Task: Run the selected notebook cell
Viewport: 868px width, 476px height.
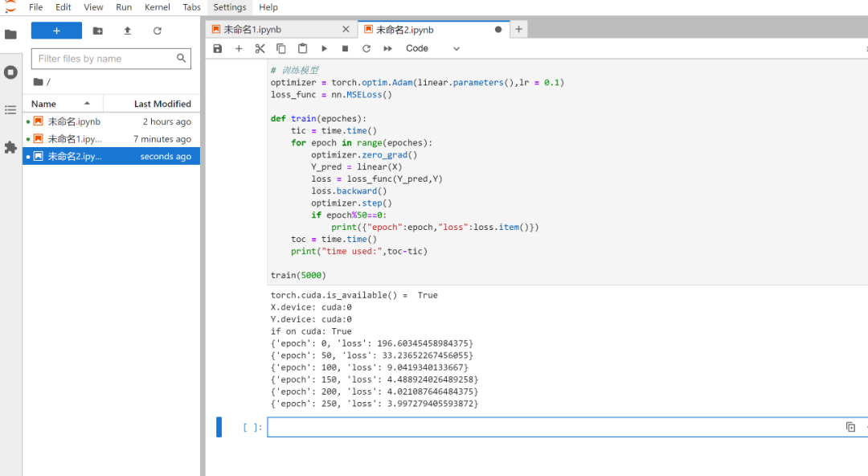Action: [x=324, y=48]
